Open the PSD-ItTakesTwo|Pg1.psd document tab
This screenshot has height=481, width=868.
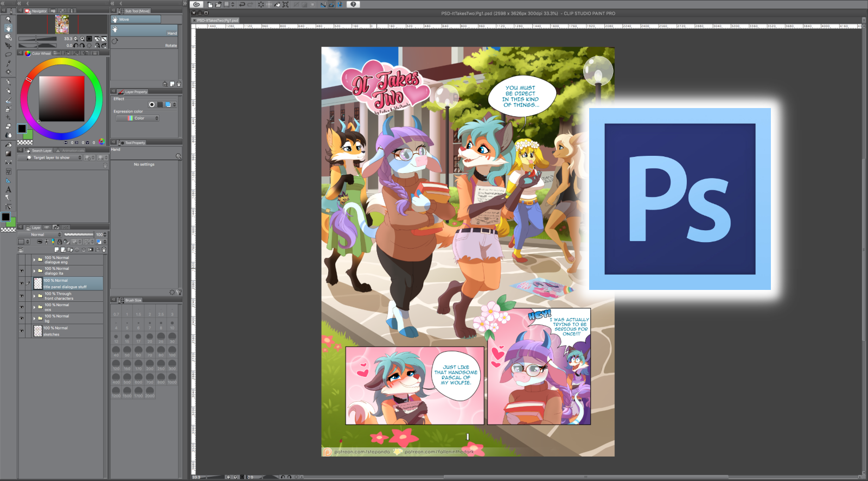tap(217, 20)
